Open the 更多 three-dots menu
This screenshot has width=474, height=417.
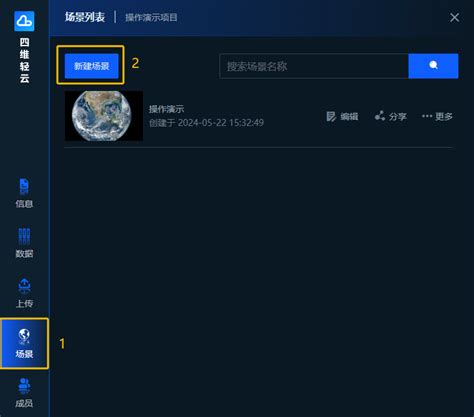437,116
